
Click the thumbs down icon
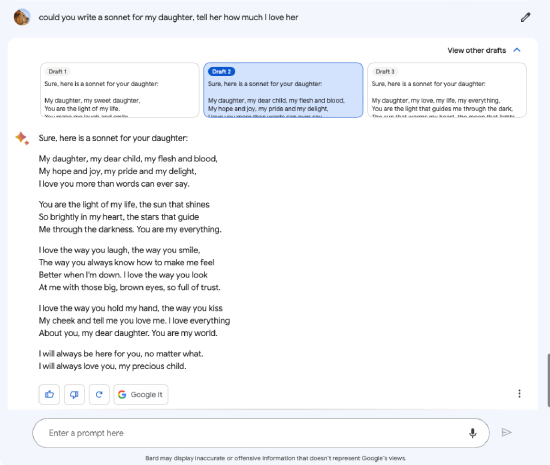click(x=74, y=395)
